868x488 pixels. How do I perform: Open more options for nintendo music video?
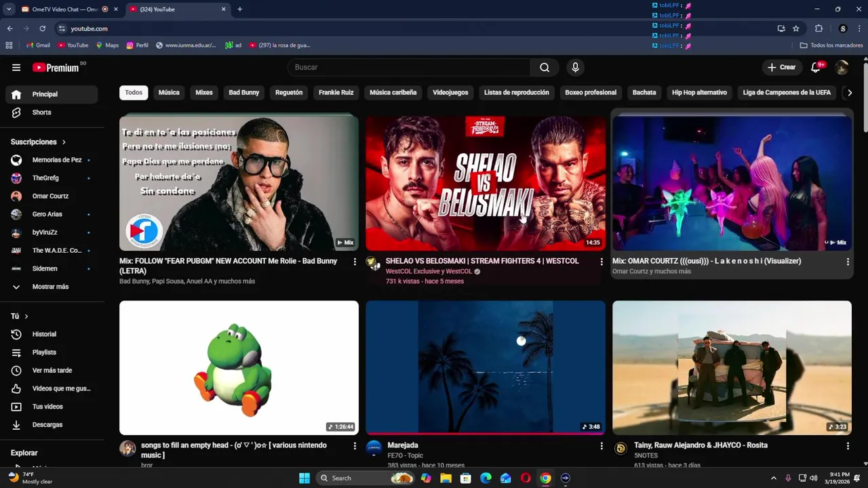pyautogui.click(x=355, y=446)
